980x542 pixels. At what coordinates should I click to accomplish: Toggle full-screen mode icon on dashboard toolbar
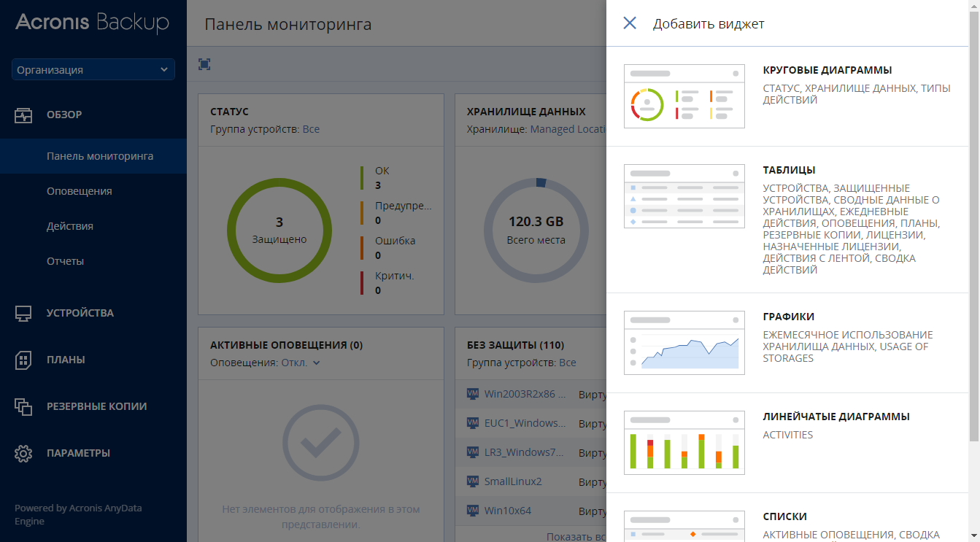coord(204,64)
